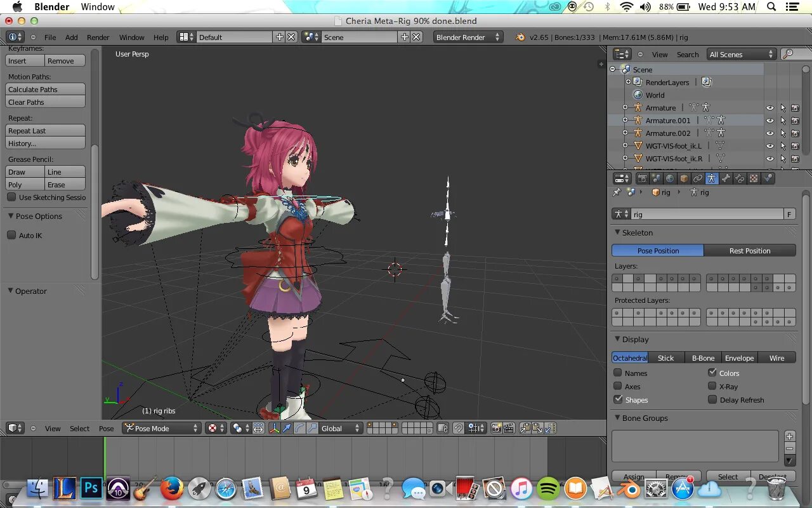Open the World properties globe tab
The width and height of the screenshot is (812, 508).
[670, 179]
